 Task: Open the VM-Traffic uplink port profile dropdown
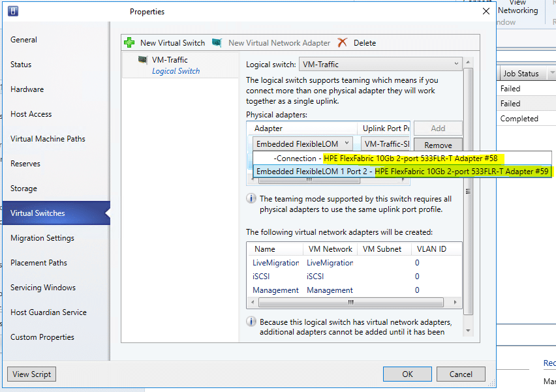coord(386,144)
